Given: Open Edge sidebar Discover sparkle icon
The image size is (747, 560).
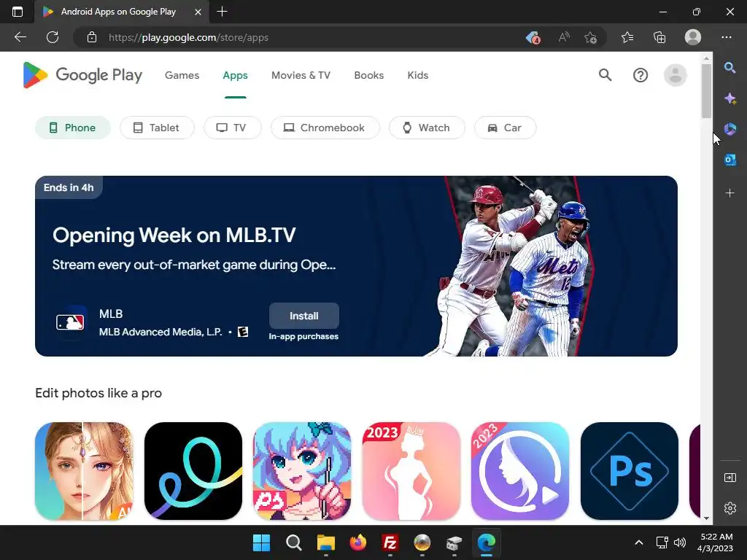Looking at the screenshot, I should (729, 98).
